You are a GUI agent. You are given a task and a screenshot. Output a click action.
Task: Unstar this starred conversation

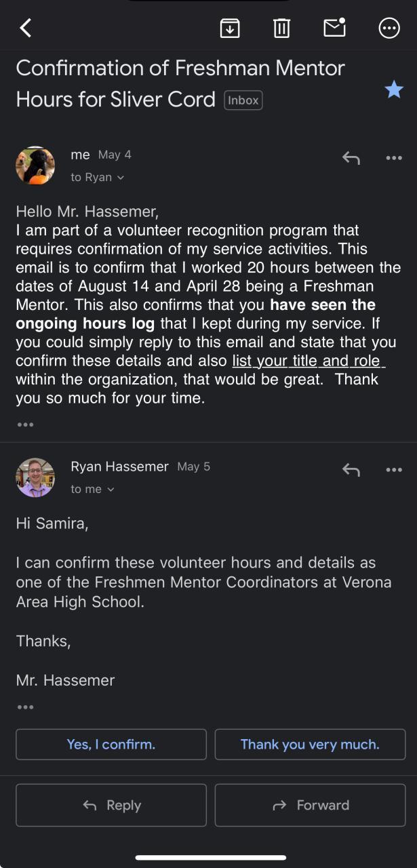pyautogui.click(x=394, y=90)
